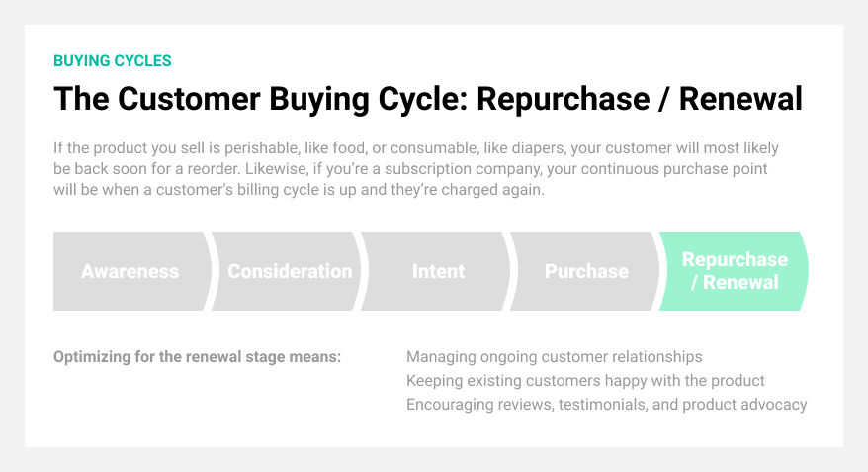Select the grey Purchase stage arrow
The height and width of the screenshot is (472, 868).
[x=586, y=271]
